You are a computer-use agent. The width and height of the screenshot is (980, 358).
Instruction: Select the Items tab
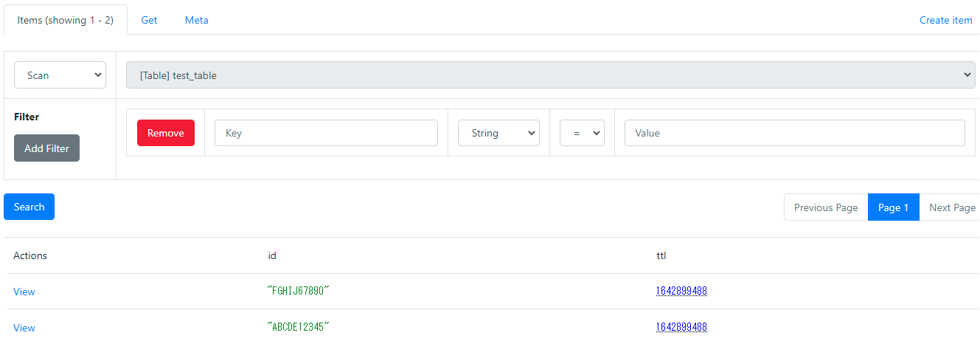[x=66, y=20]
